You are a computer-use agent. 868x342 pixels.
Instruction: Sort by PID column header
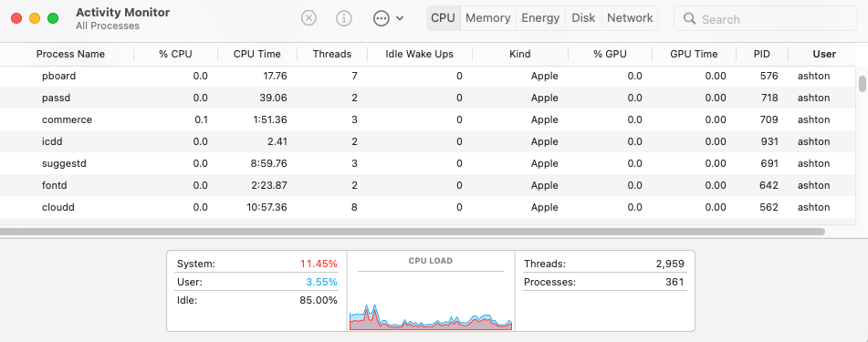(x=762, y=54)
